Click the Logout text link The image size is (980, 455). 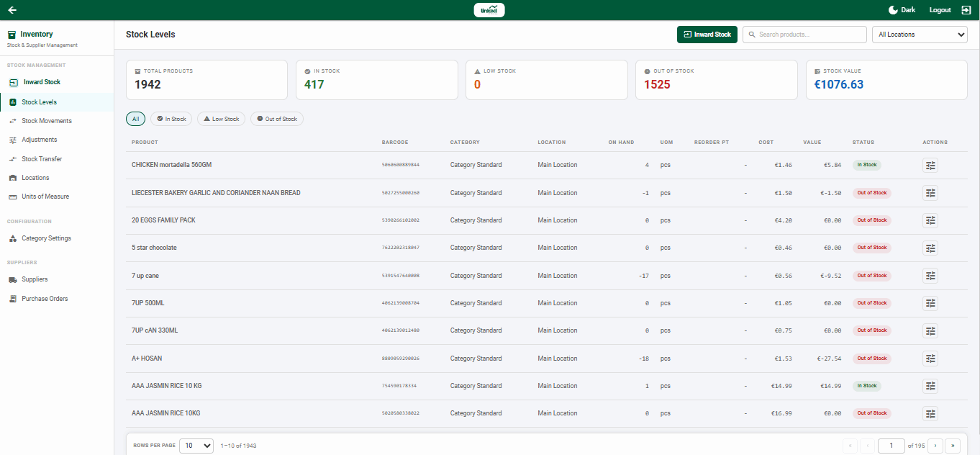tap(940, 10)
